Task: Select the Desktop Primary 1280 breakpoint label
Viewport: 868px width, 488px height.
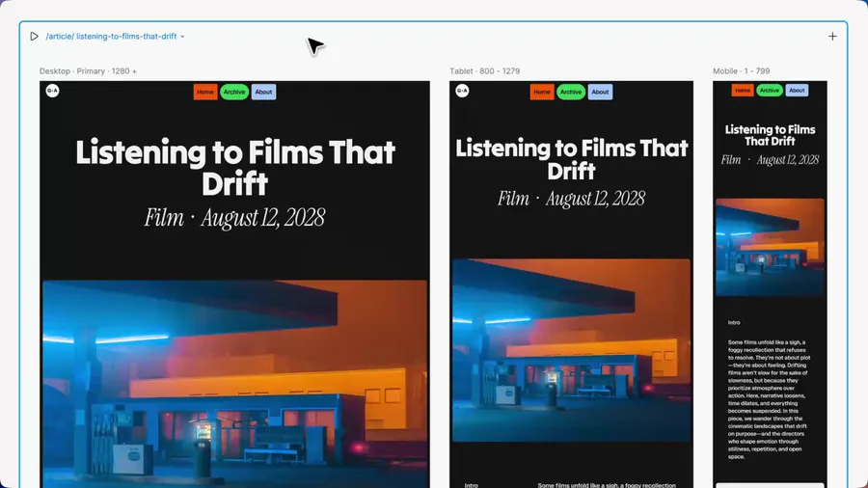Action: (88, 71)
